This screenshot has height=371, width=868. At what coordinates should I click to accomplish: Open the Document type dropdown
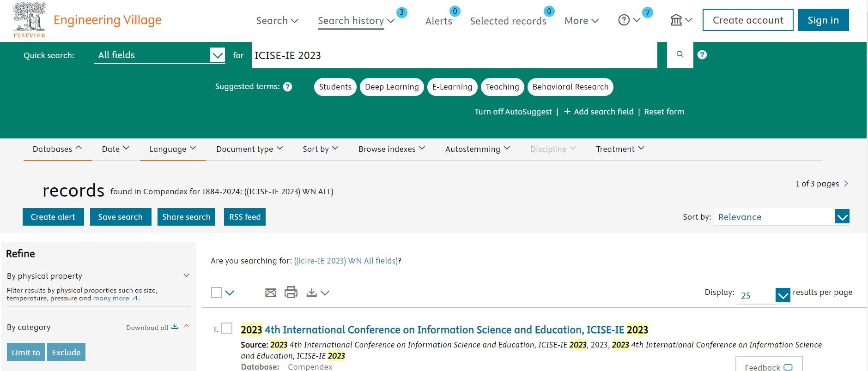tap(249, 149)
